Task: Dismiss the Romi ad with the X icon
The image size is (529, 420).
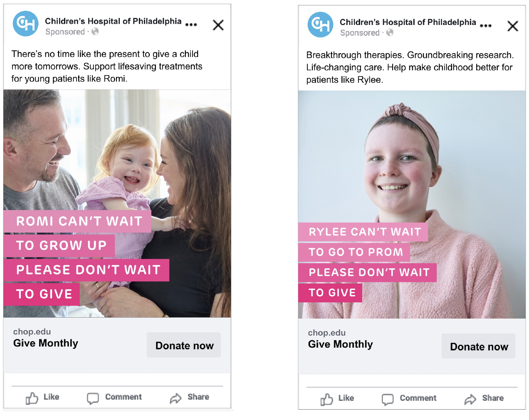Action: pyautogui.click(x=218, y=25)
